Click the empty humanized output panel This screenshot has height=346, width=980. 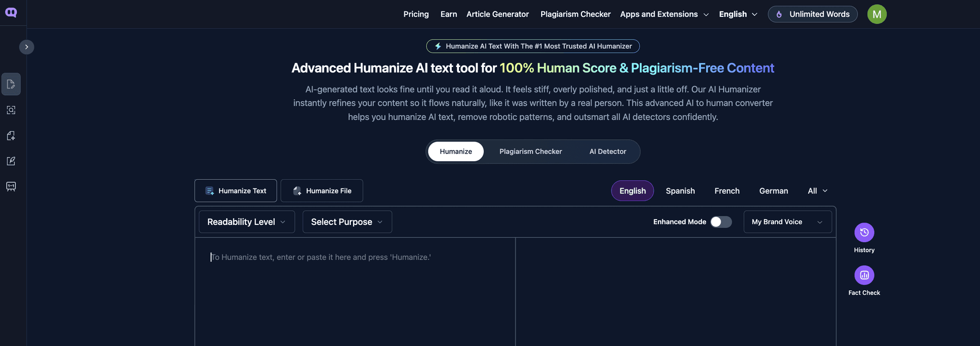click(x=676, y=292)
